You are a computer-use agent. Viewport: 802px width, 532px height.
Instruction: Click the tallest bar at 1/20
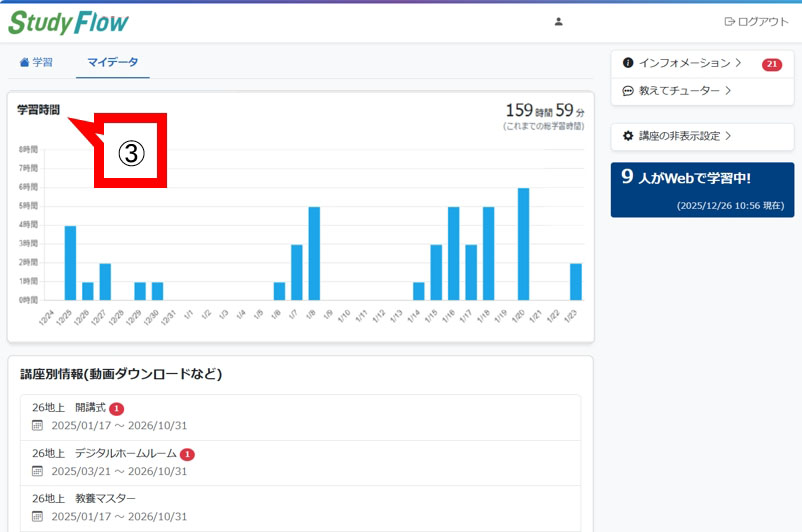pos(523,244)
